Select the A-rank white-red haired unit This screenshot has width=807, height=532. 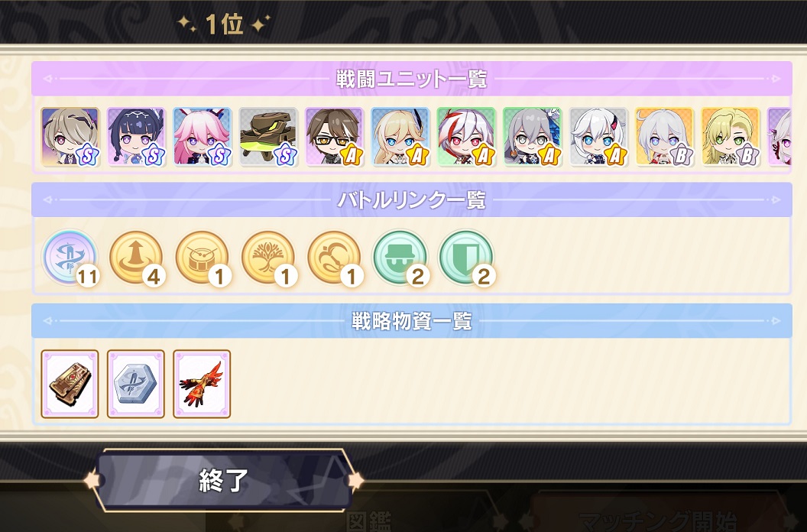coord(465,137)
